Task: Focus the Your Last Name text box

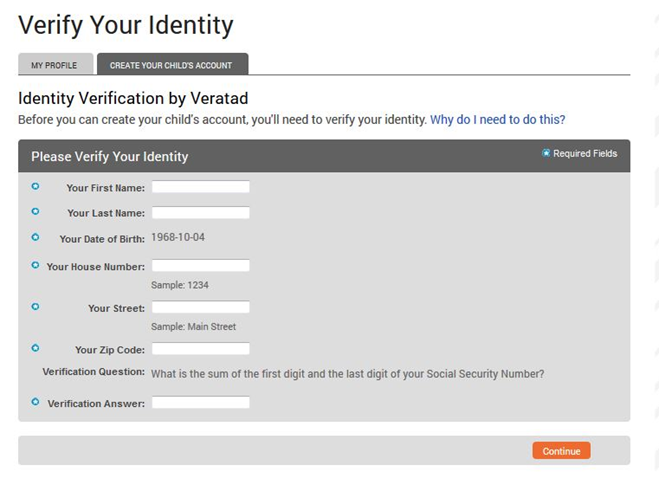Action: point(200,213)
